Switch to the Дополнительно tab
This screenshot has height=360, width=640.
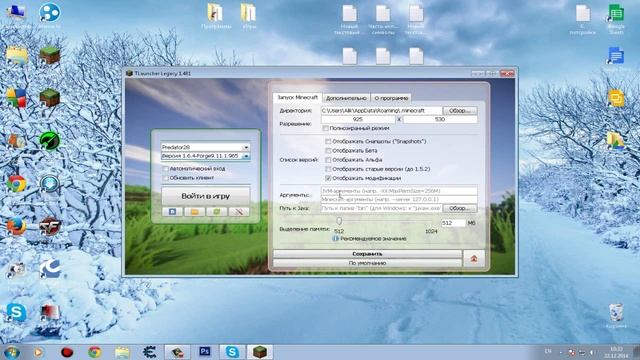[346, 98]
